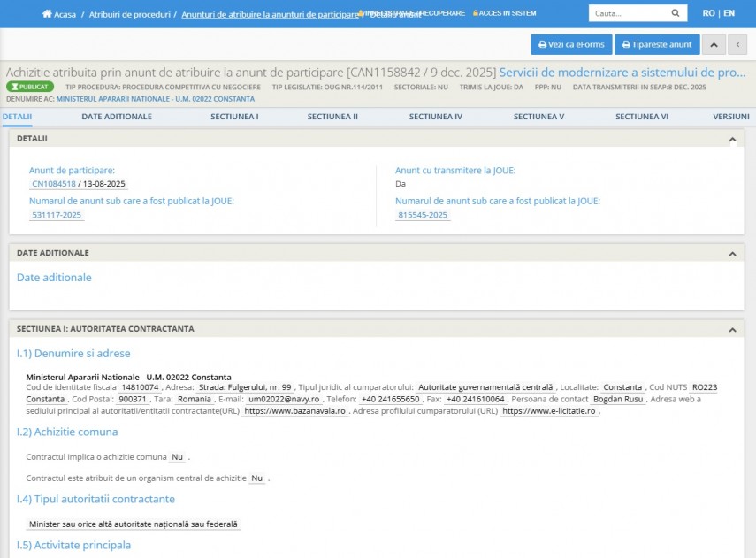Click Ministerul Apararii Nationale authority link
This screenshot has width=756, height=558.
155,98
